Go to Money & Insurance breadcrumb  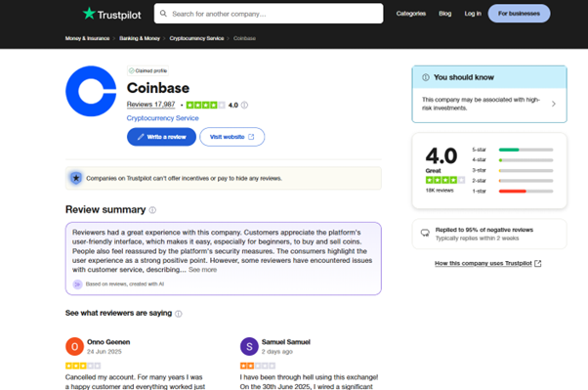click(87, 38)
